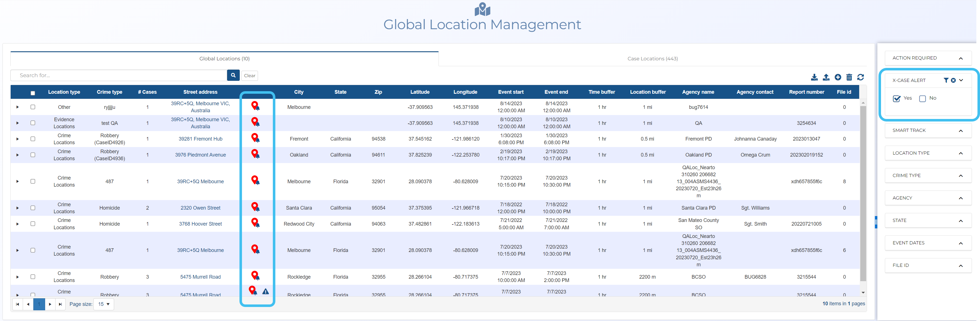This screenshot has height=321, width=980.
Task: Click the add location plus icon
Action: 837,77
